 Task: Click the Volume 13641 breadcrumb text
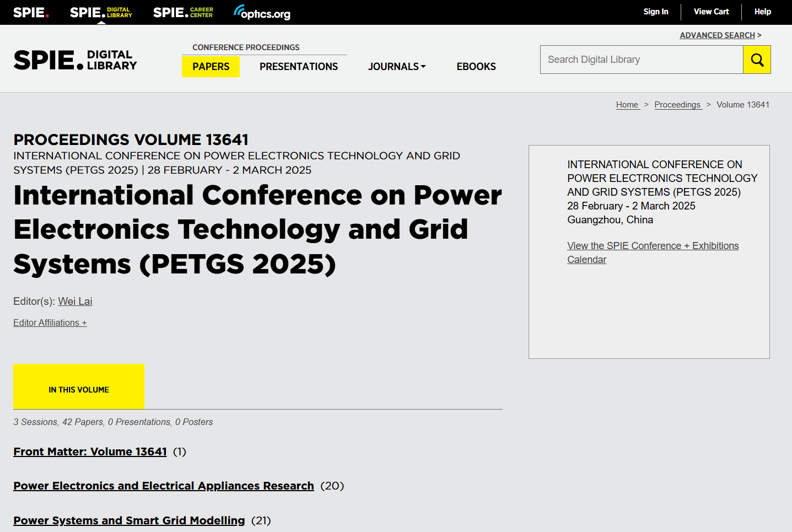pyautogui.click(x=743, y=105)
